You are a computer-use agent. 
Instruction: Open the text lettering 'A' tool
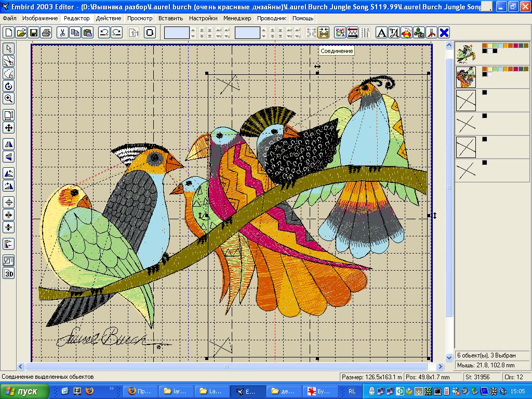click(381, 33)
